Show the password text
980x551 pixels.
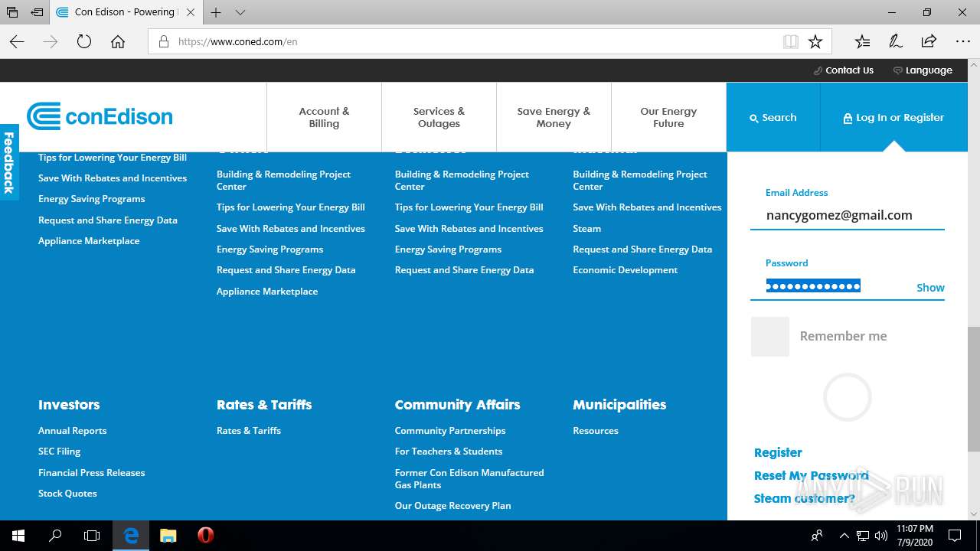(x=930, y=288)
